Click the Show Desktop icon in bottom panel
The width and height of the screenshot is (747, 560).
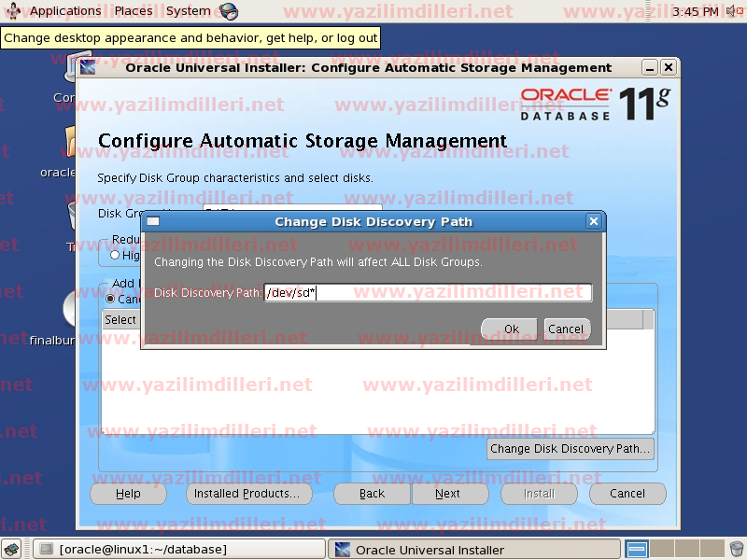(15, 550)
